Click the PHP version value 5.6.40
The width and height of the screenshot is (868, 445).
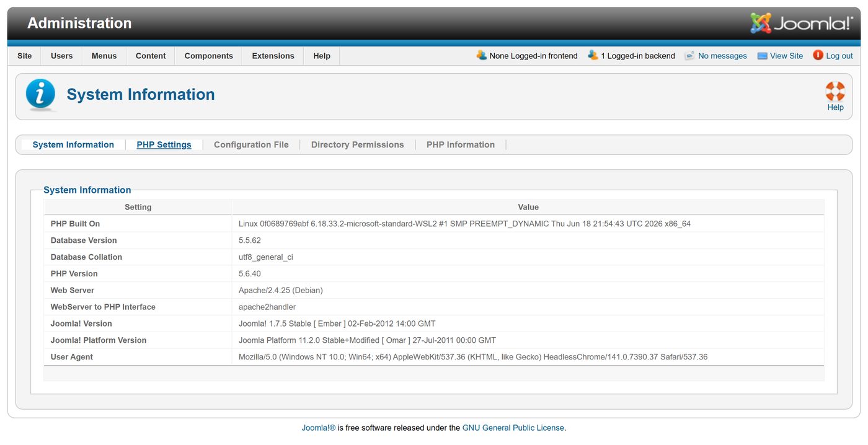(x=250, y=274)
